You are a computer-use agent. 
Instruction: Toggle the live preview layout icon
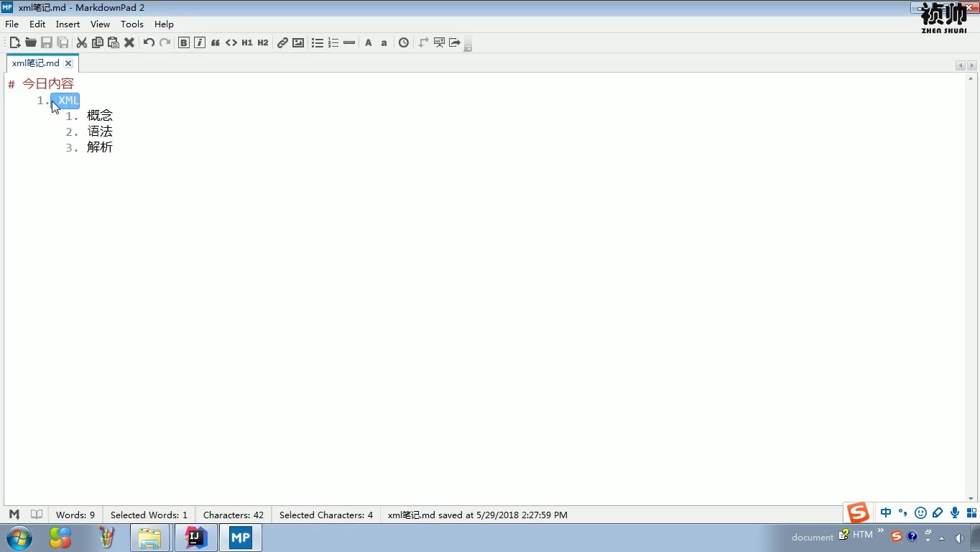423,42
